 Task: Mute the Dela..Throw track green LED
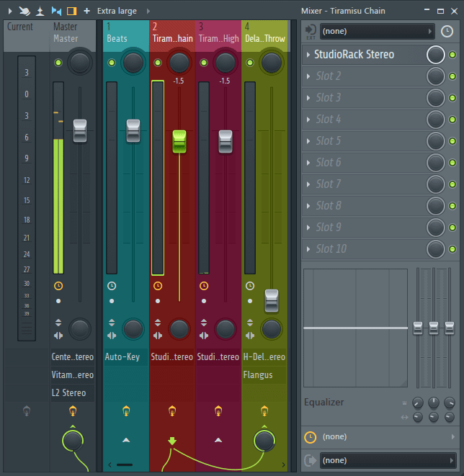click(x=250, y=63)
